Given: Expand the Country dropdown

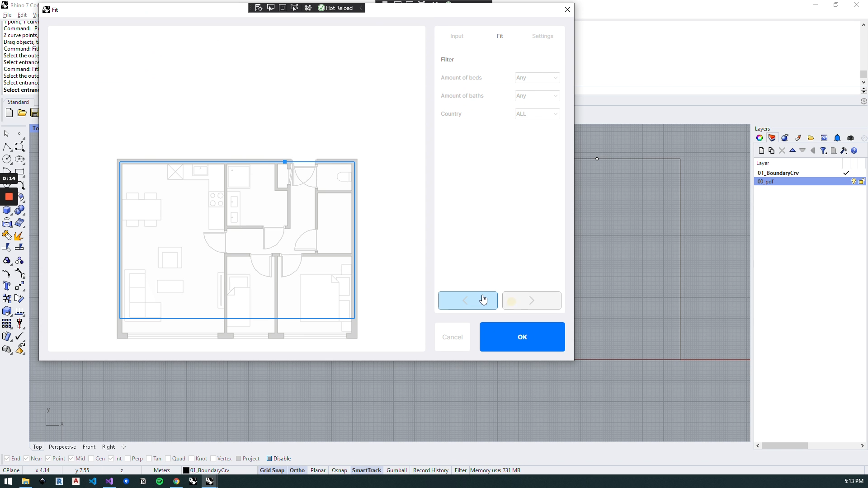Looking at the screenshot, I should tap(537, 114).
